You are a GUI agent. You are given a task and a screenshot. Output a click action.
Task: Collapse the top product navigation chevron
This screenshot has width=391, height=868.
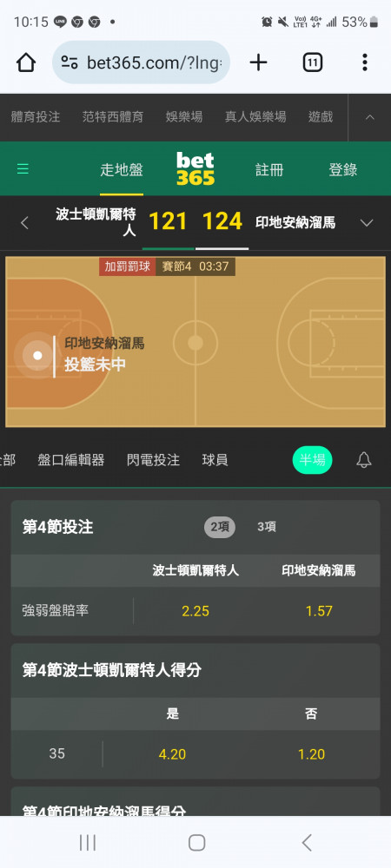click(x=370, y=117)
